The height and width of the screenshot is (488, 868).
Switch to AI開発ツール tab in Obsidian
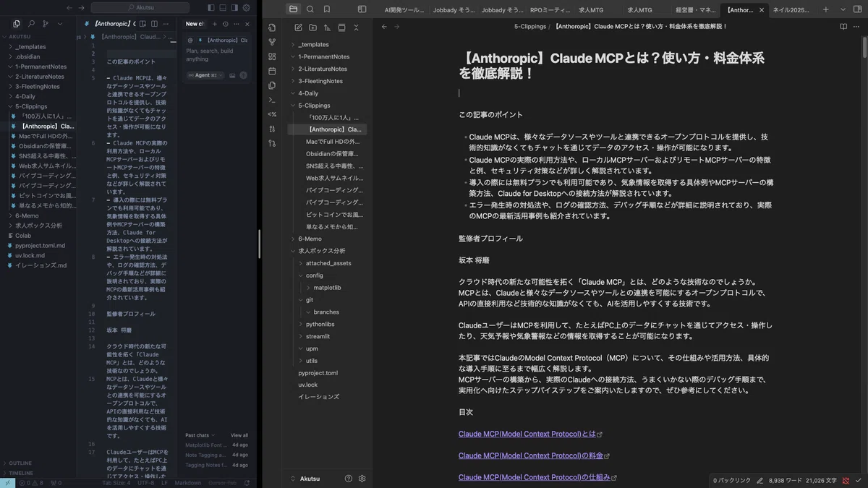[x=404, y=10]
